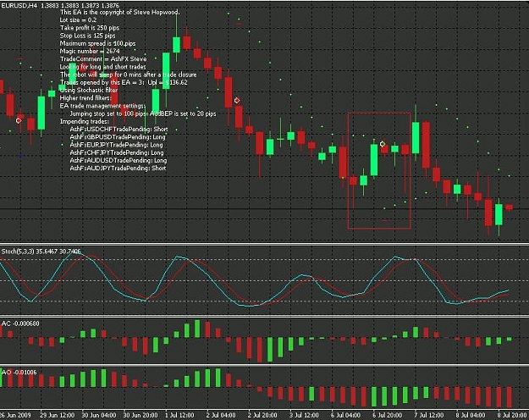Screen dimensions: 529x420
Task: Select 'AshFxCHFJPYTradePending: Long' entry
Action: tap(117, 152)
